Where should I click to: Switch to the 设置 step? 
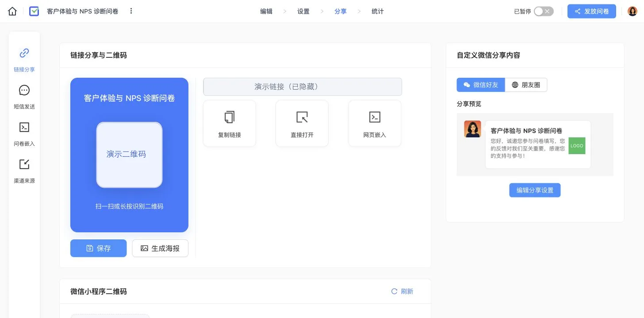[303, 11]
